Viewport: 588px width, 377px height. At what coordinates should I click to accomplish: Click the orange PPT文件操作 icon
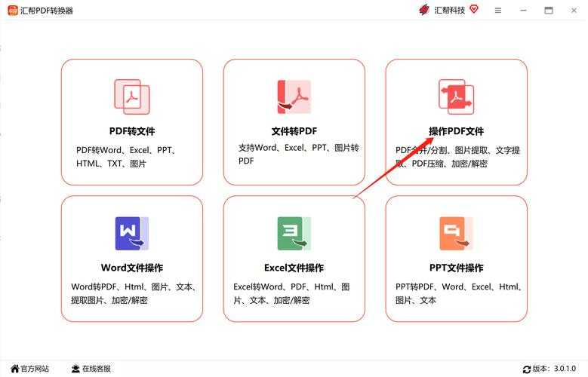tap(457, 234)
